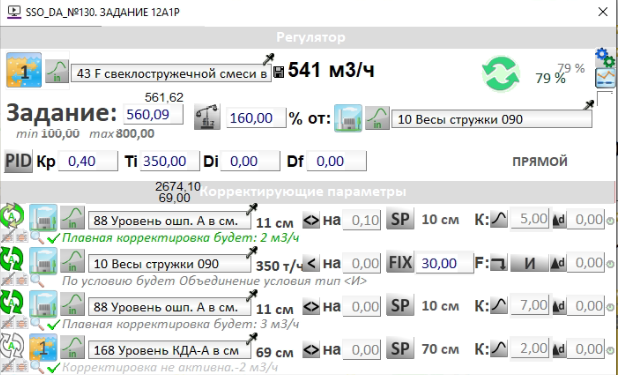Image resolution: width=618 pixels, height=375 pixels.
Task: Click the eyedropper above the Задание source field
Action: pyautogui.click(x=589, y=104)
